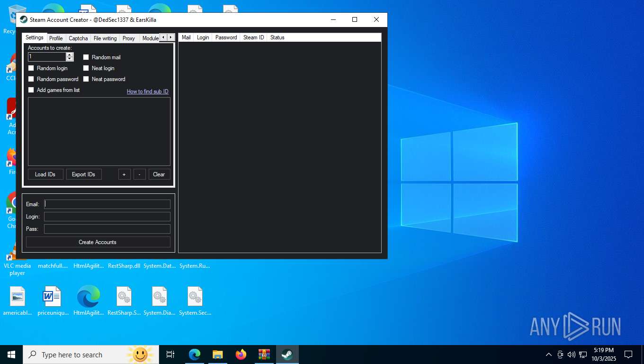The height and width of the screenshot is (364, 644).
Task: Decrease the Accounts to create value
Action: pyautogui.click(x=70, y=59)
